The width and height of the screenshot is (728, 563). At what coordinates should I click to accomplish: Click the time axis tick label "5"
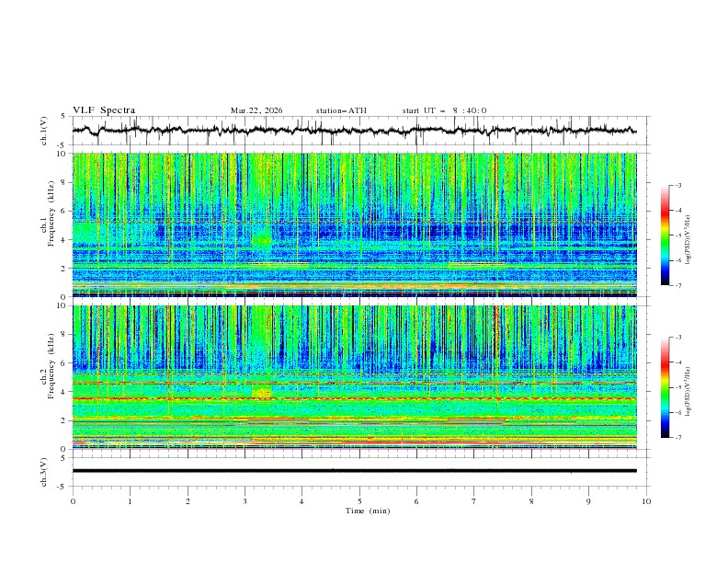pos(359,501)
